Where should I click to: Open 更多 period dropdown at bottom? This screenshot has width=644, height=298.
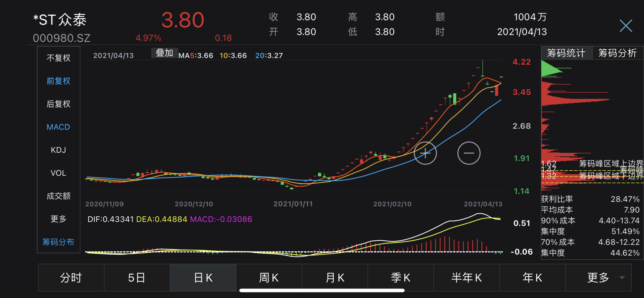pos(598,277)
